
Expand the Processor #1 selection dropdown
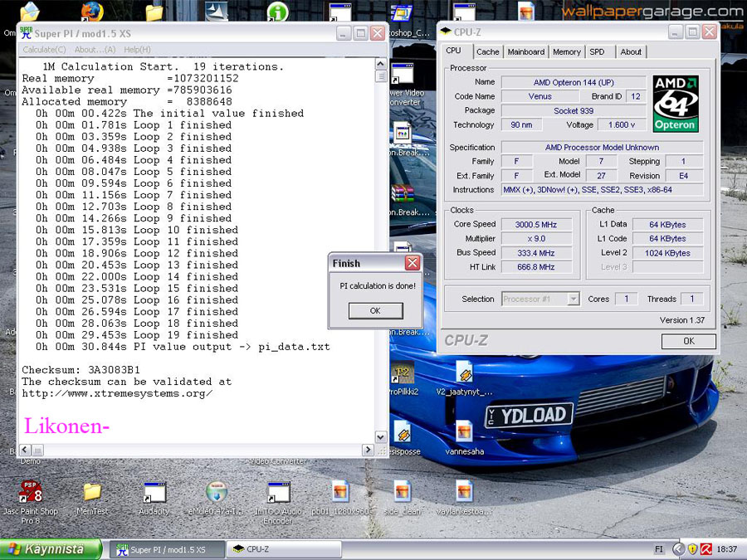[x=574, y=299]
